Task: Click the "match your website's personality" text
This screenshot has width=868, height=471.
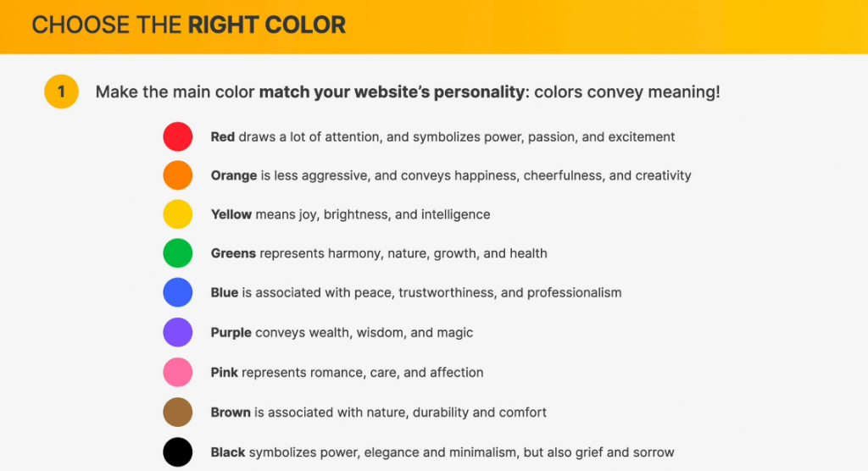Action: tap(392, 91)
